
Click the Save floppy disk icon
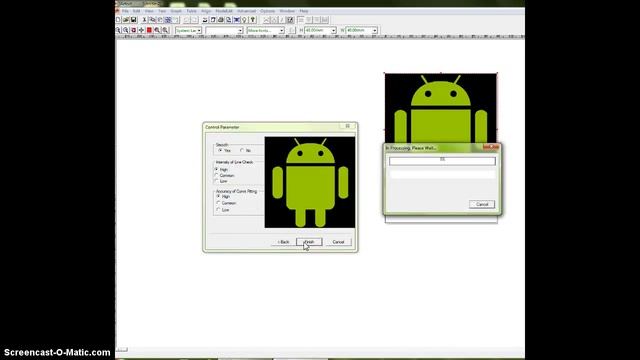coord(133,20)
